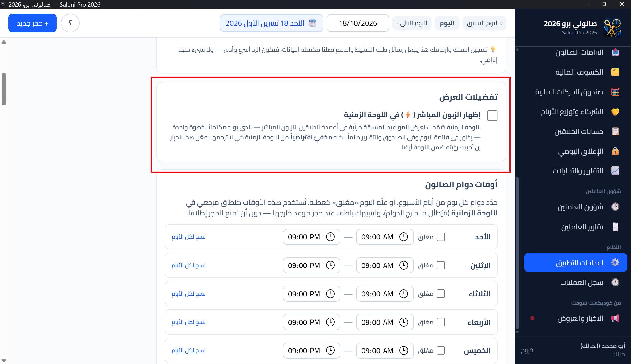This screenshot has width=631, height=364.
Task: Click the أوقات دوام الصالون heading
Action: tap(461, 184)
